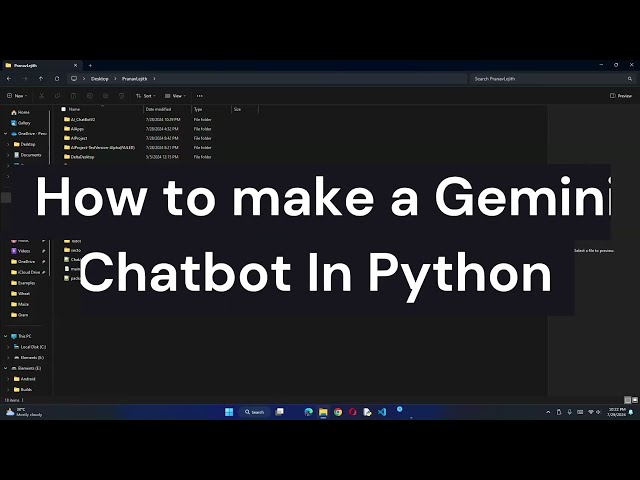Click the Paste icon in the toolbar
640x480 pixels.
pyautogui.click(x=73, y=96)
